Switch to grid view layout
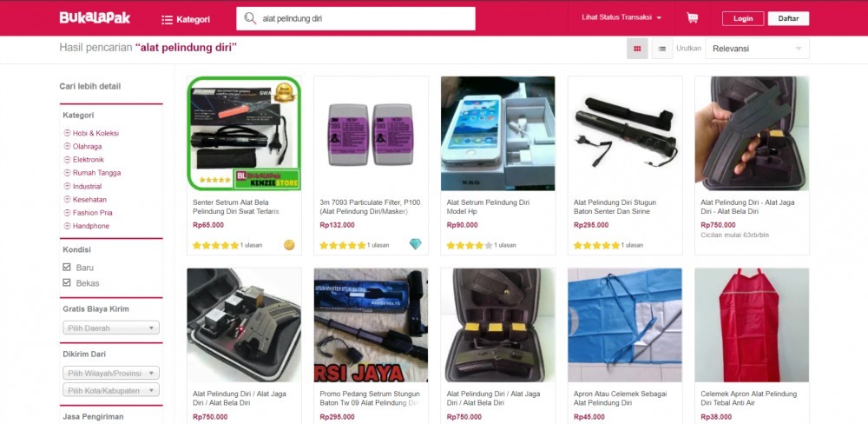This screenshot has width=868, height=424. tap(637, 49)
